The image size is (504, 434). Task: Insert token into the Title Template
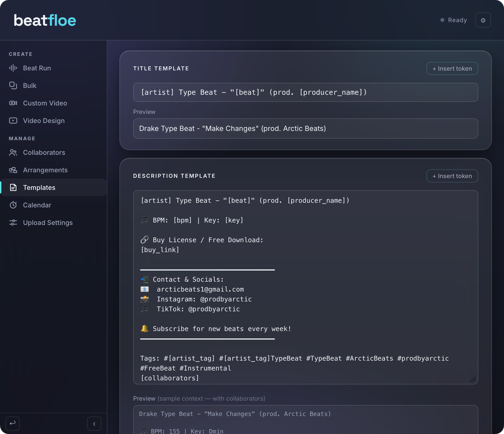[452, 69]
